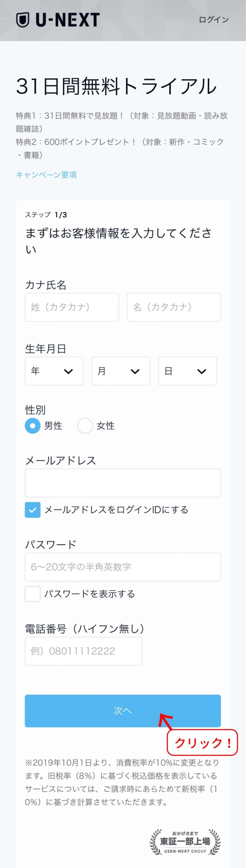Click the chevron arrow in 月 dropdown
The height and width of the screenshot is (868, 246).
point(135,371)
